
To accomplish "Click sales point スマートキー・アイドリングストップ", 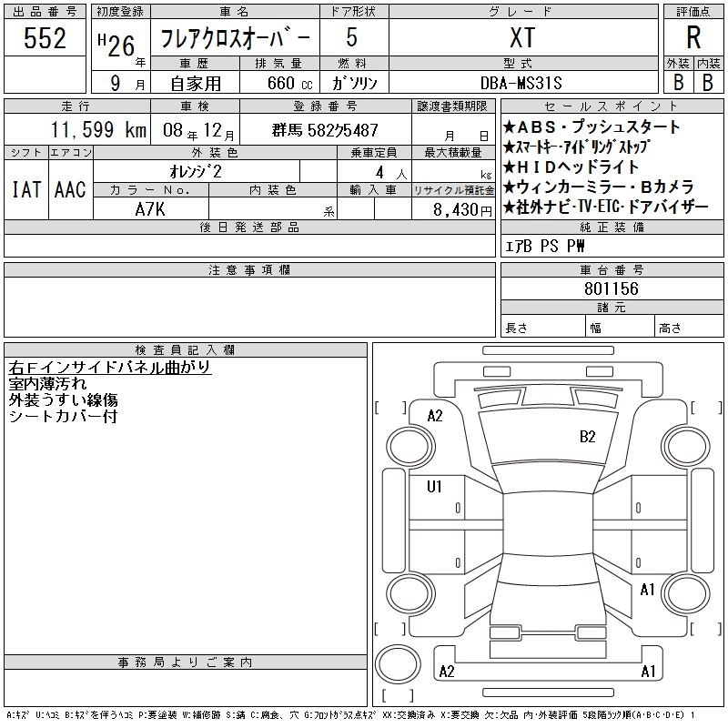I will point(577,147).
